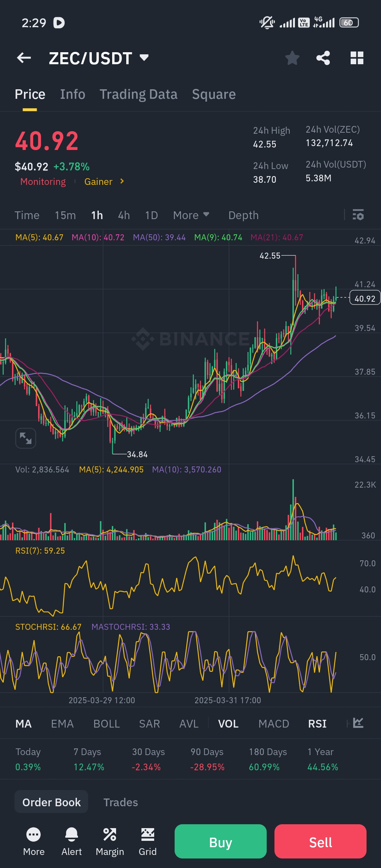
Task: Open chart settings icon beside Depth
Action: [x=358, y=215]
